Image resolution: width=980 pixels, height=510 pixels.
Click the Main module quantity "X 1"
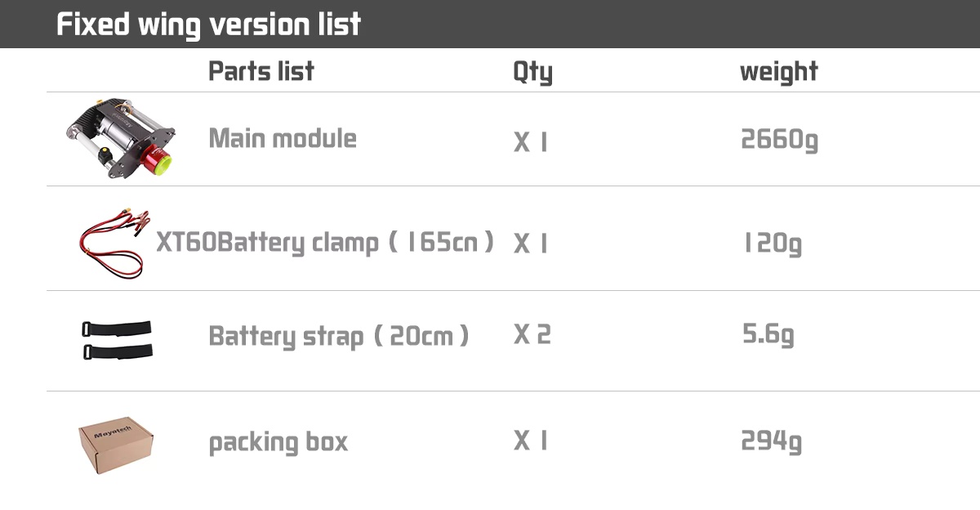(x=531, y=143)
